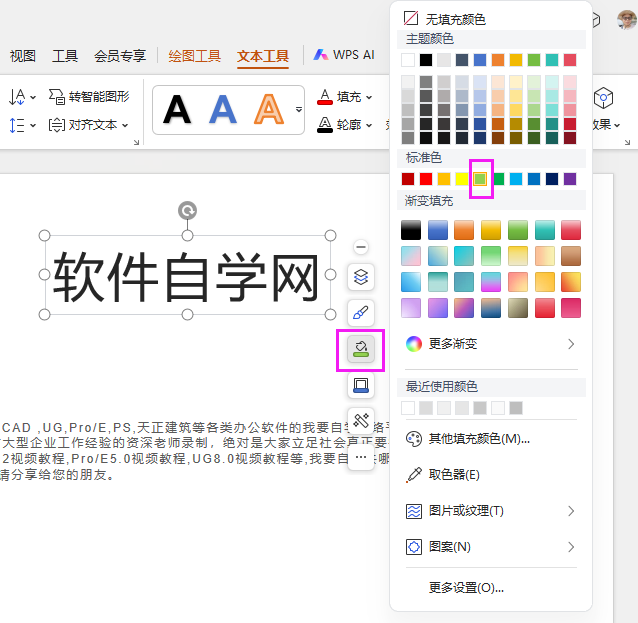The image size is (638, 623).
Task: Expand the picture or texture submenu arrow
Action: pos(571,511)
